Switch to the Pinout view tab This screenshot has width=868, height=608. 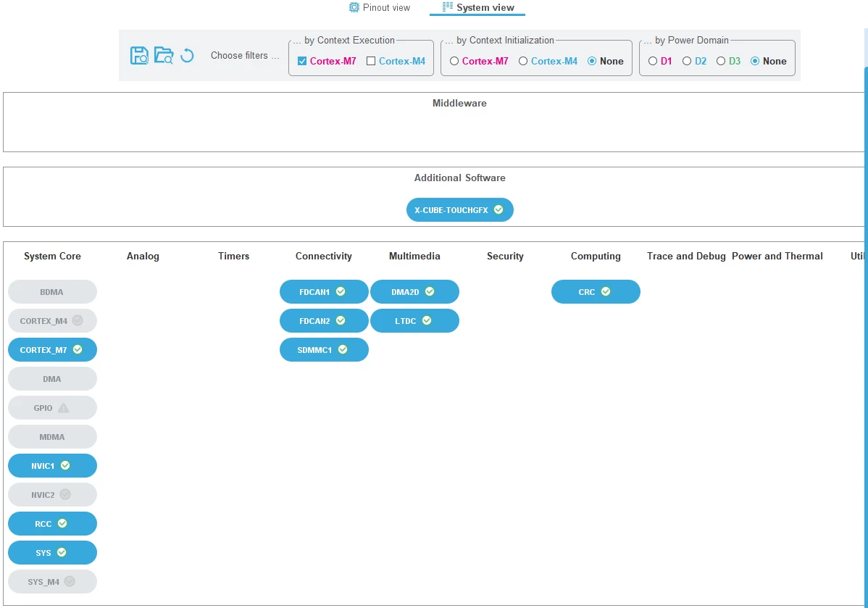click(380, 8)
